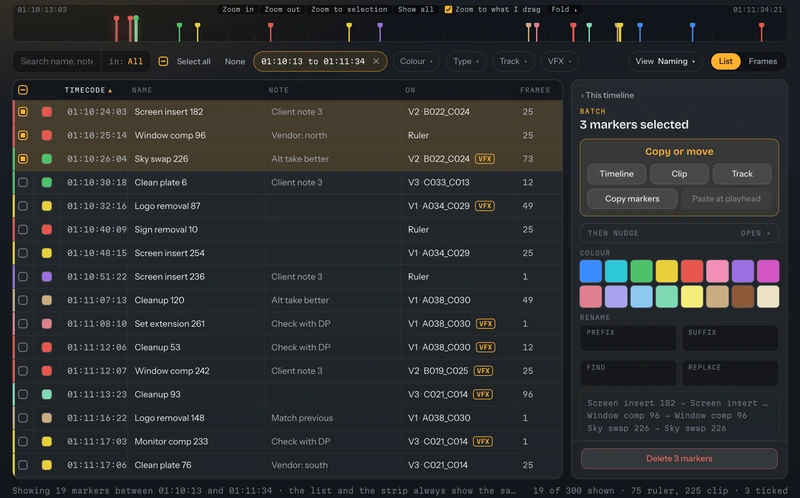Click the Paste at playhead button
This screenshot has width=800, height=498.
coord(726,199)
